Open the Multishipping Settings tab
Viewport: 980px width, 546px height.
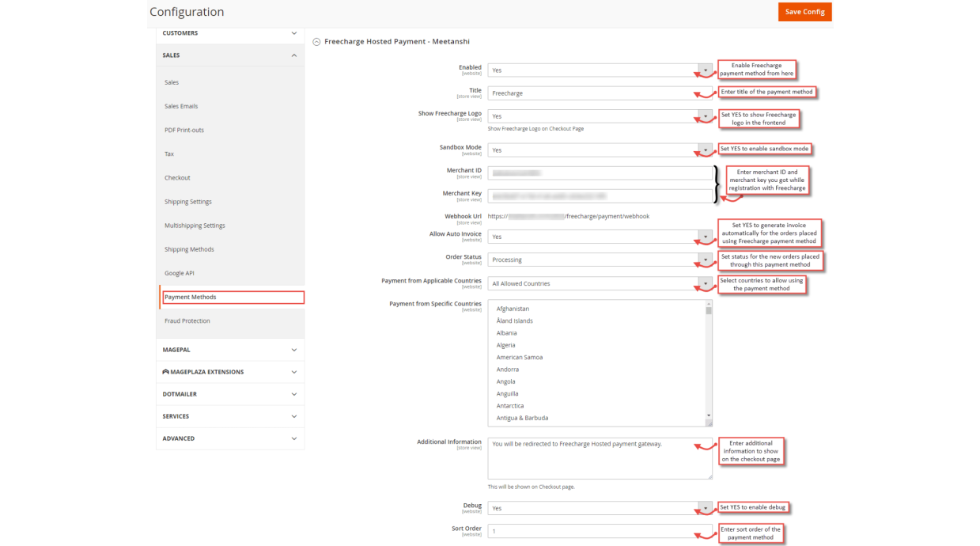pos(195,226)
